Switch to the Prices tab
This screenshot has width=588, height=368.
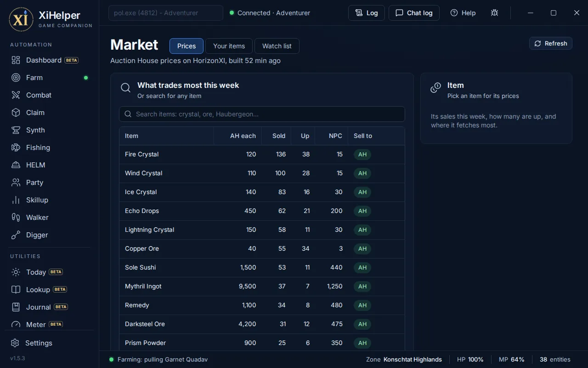tap(187, 46)
